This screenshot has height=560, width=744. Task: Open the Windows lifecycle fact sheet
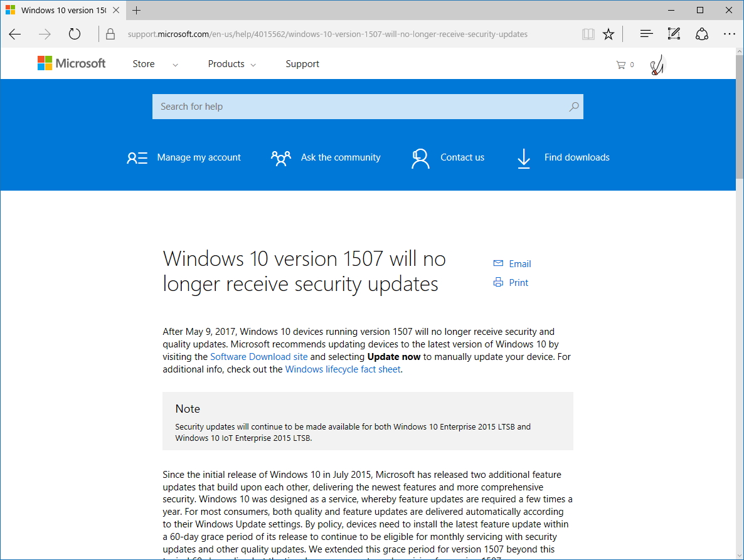tap(343, 369)
